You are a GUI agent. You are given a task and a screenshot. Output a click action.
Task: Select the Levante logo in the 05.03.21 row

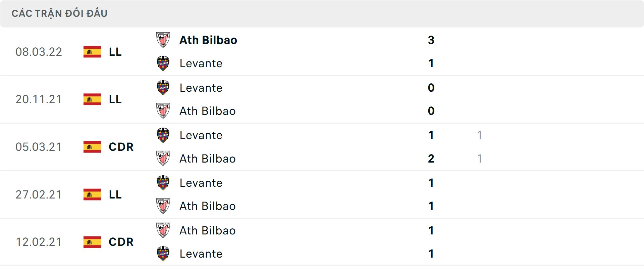(163, 135)
